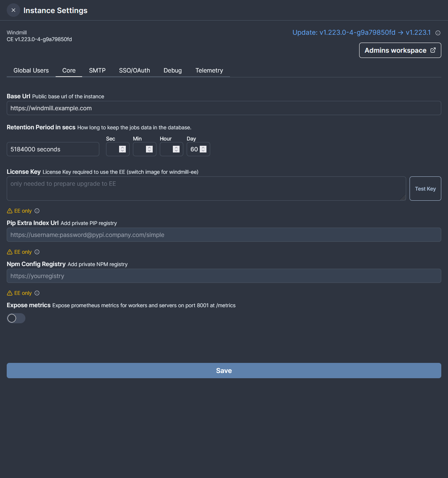Adjust the Day stepper arrows
The height and width of the screenshot is (478, 448).
[x=203, y=149]
